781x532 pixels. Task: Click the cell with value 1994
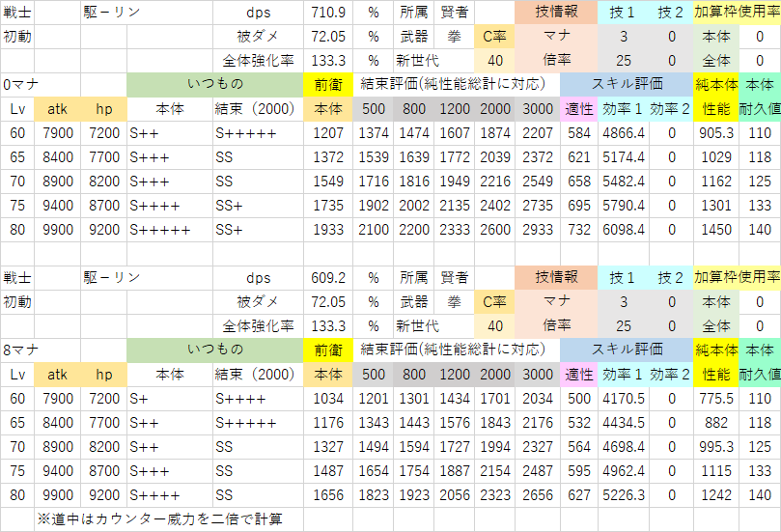[494, 447]
